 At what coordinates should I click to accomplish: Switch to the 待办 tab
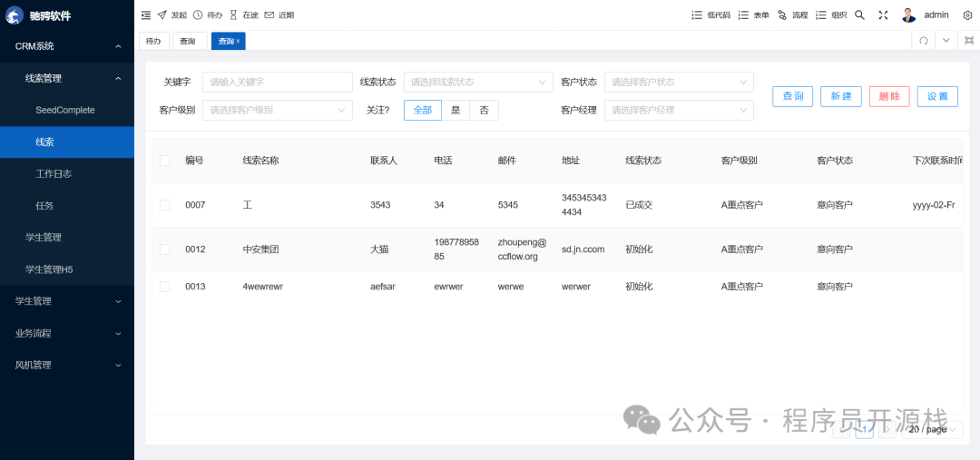153,41
